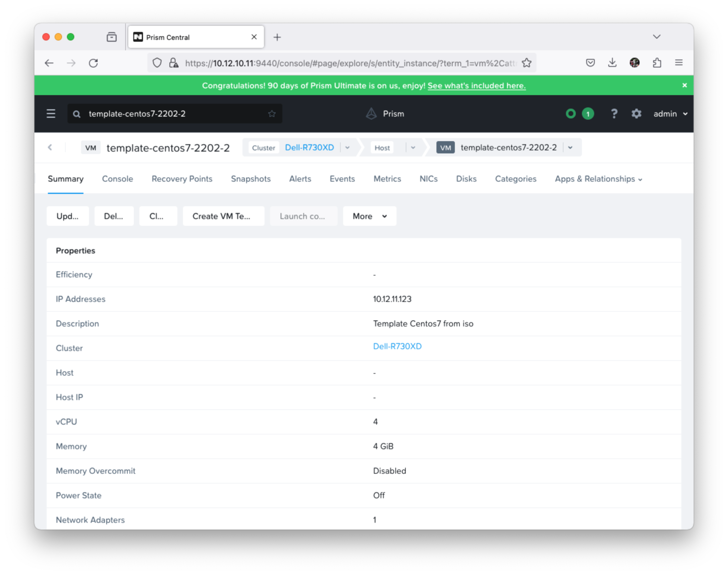
Task: Open the Metrics tab
Action: coord(387,179)
